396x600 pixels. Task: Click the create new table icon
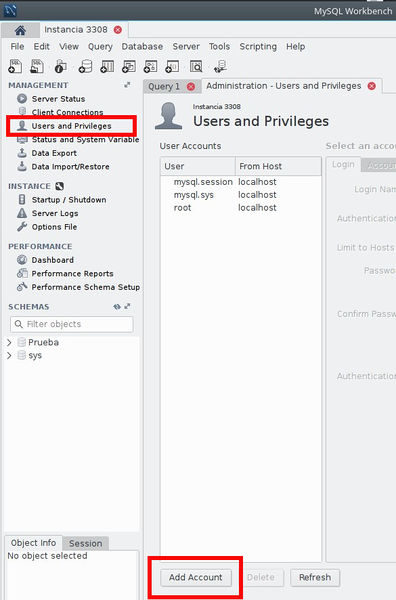pyautogui.click(x=107, y=66)
